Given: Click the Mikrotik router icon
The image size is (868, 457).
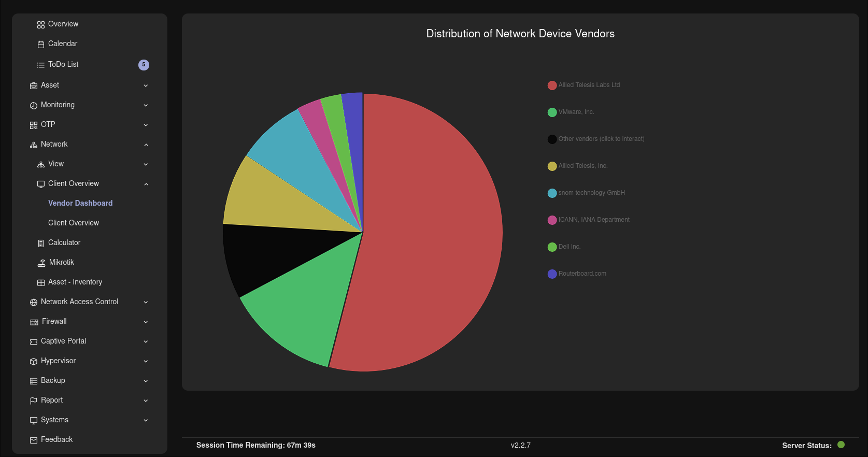Looking at the screenshot, I should 41,263.
